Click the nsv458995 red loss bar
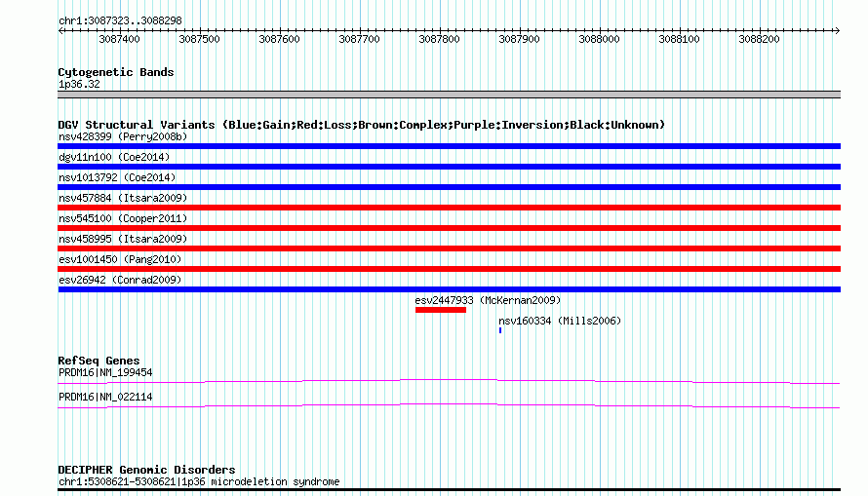Screen dimensions: 868x496 click(x=449, y=248)
